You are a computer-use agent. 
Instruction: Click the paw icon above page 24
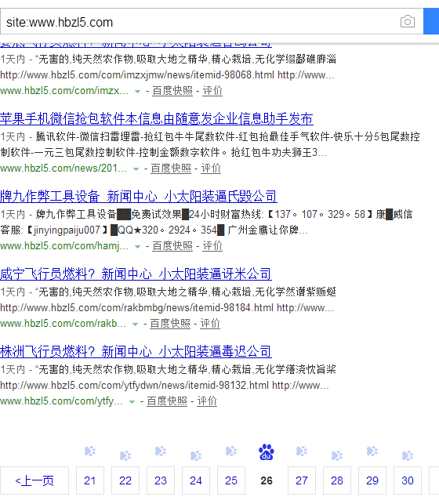click(x=196, y=455)
